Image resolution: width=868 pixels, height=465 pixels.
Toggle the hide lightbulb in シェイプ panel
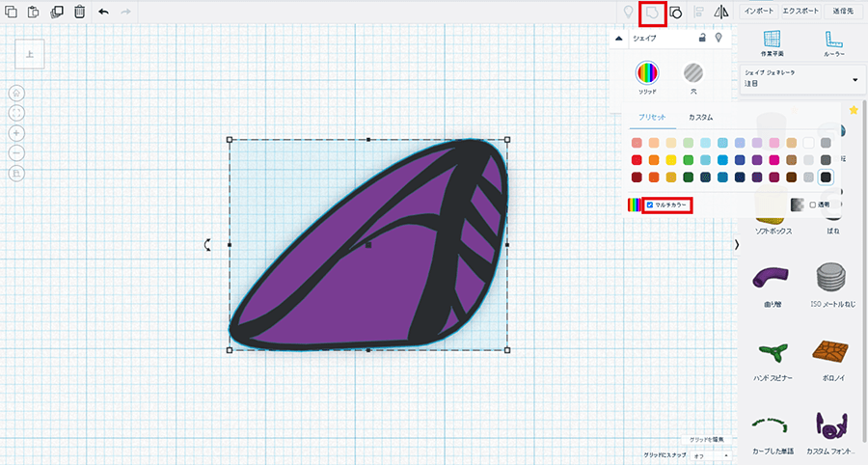click(x=719, y=38)
